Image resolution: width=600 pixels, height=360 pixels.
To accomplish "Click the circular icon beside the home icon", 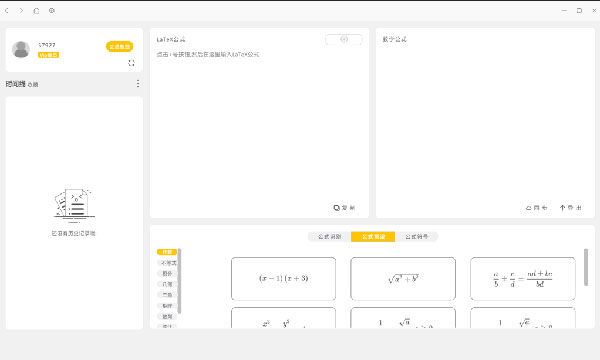I will [52, 11].
